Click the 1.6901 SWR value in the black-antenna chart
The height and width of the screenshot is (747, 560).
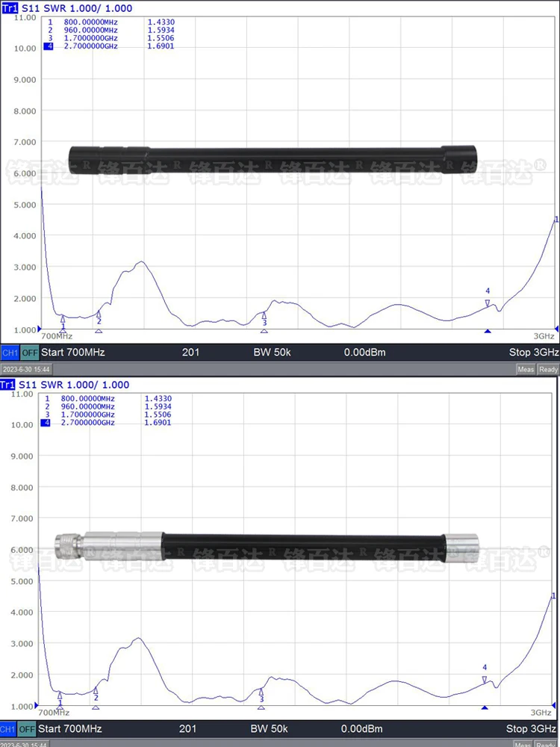[x=161, y=46]
